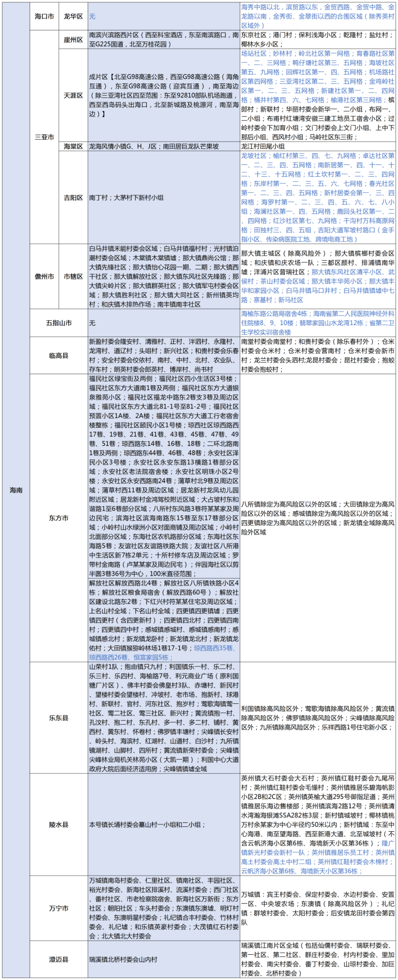Select the 吉阳区 district cell
Screen dimensions: 398x980
click(73, 197)
